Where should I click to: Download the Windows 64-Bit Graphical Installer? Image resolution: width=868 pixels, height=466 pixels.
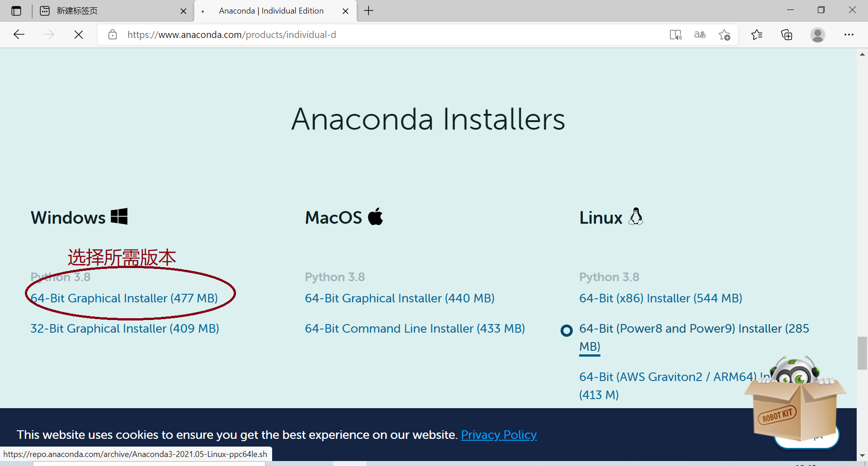click(x=123, y=298)
